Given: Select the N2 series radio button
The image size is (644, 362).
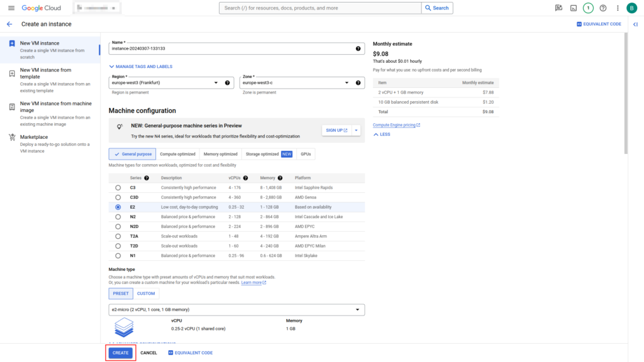Looking at the screenshot, I should click(118, 217).
